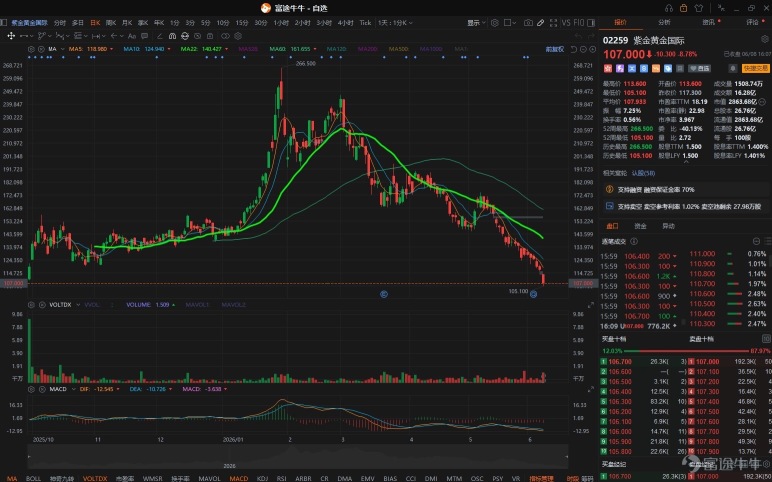Image resolution: width=772 pixels, height=482 pixels.
Task: Open the 显示 display dropdown
Action: tap(476, 23)
